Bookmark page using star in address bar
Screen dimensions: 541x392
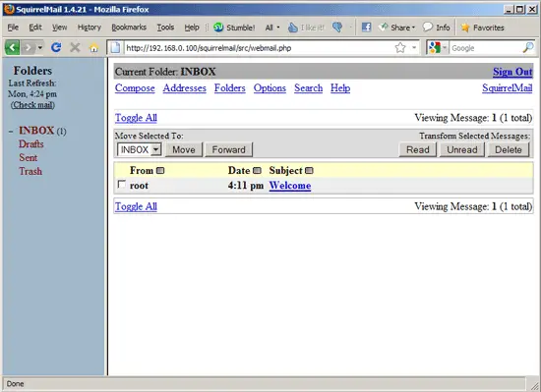click(x=400, y=47)
